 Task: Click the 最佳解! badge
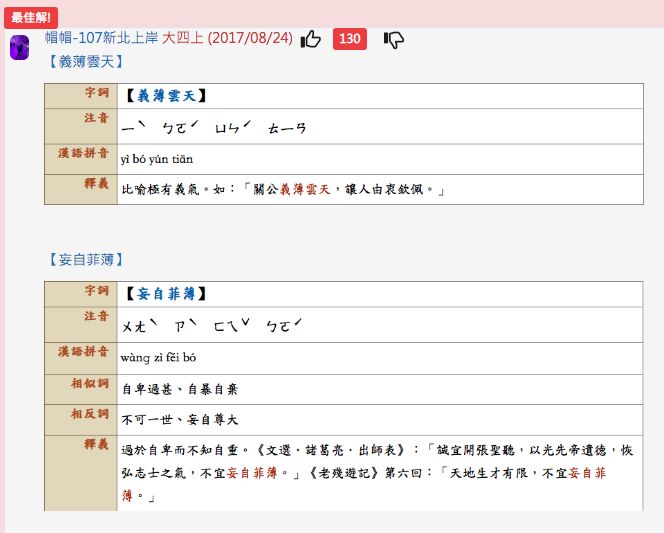[31, 18]
